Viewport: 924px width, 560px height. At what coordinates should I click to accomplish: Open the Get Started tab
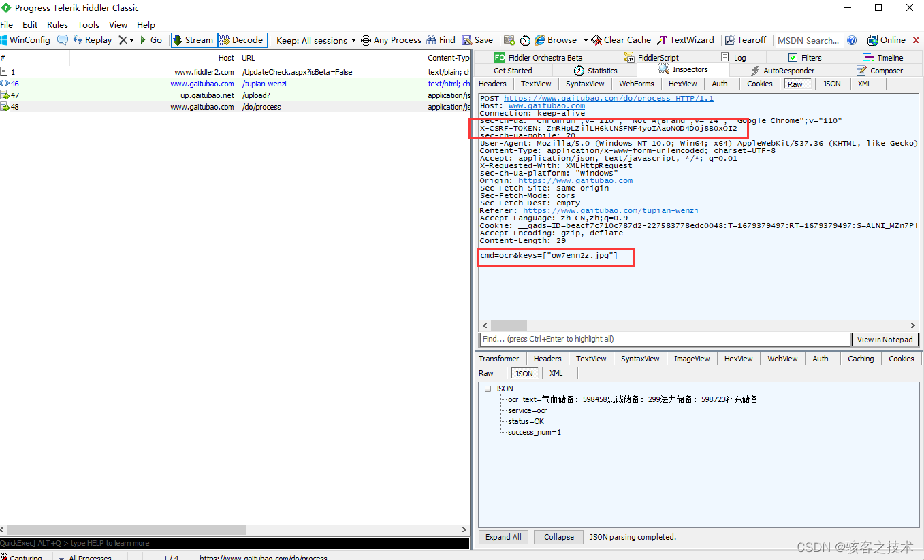(x=513, y=71)
